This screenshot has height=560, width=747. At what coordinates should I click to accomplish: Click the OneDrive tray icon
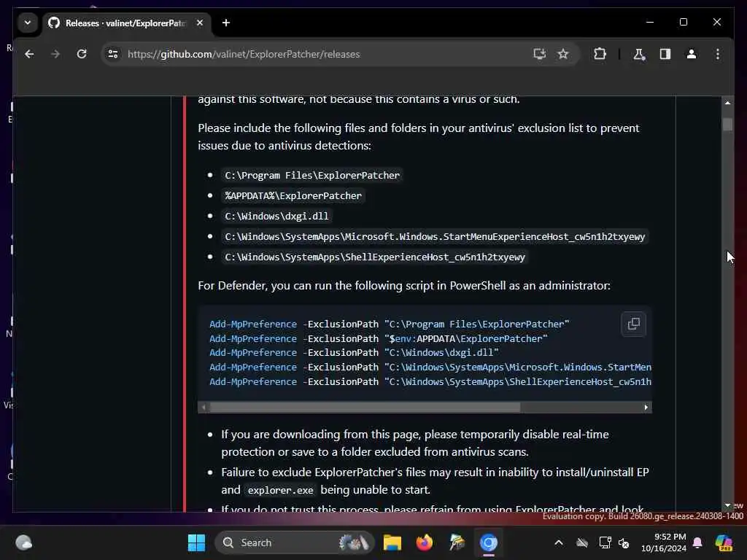pyautogui.click(x=581, y=542)
